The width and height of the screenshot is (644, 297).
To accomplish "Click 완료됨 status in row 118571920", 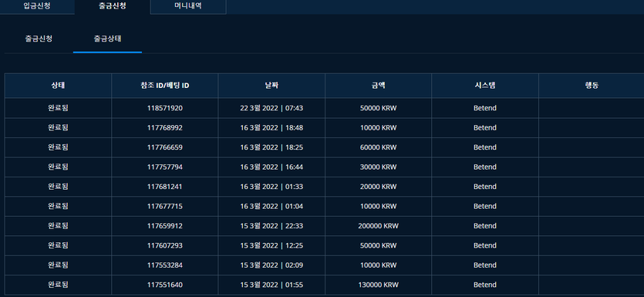I will (58, 109).
